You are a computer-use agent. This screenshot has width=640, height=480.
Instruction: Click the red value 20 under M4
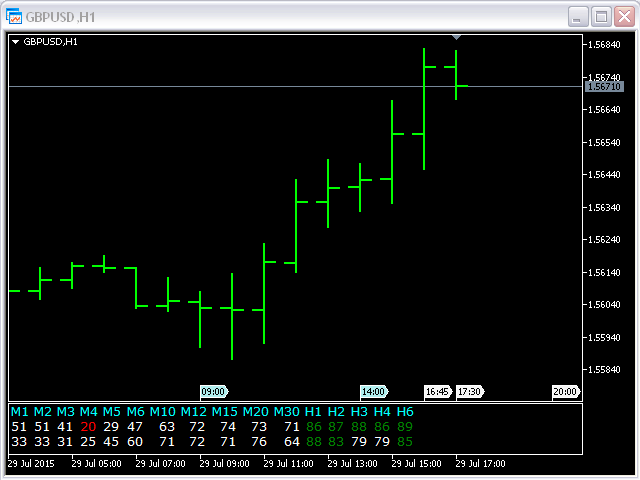[88, 427]
